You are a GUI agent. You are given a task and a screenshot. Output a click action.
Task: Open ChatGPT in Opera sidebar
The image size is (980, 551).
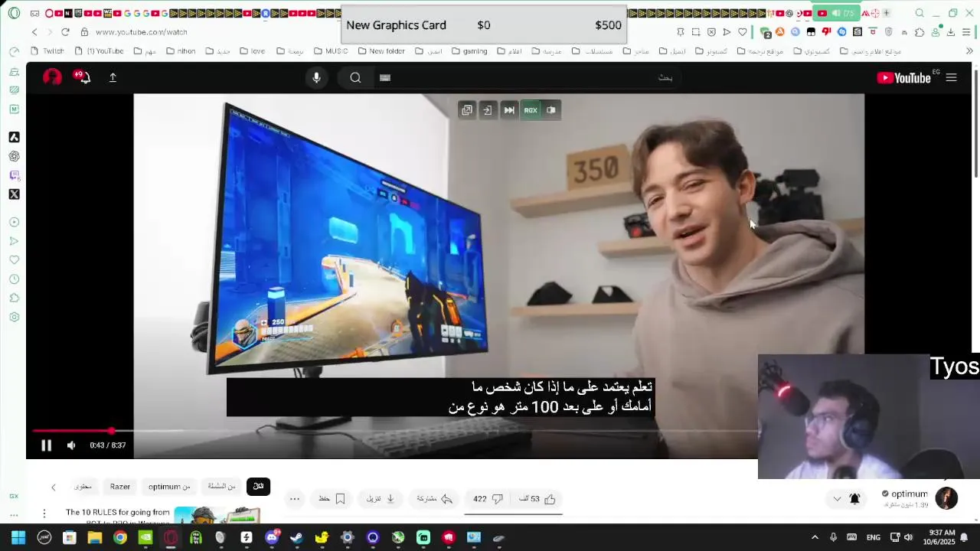point(14,156)
